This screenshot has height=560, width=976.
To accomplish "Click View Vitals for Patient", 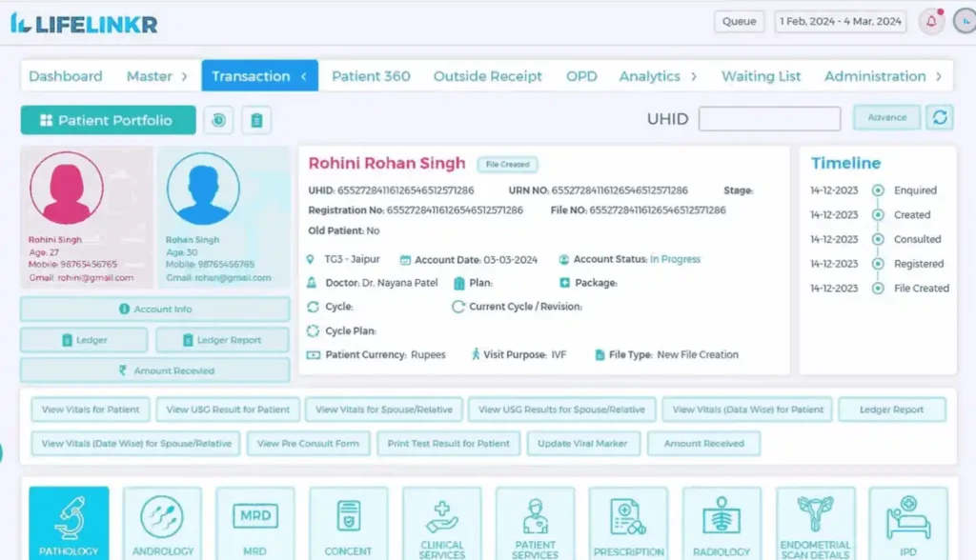I will (x=90, y=409).
